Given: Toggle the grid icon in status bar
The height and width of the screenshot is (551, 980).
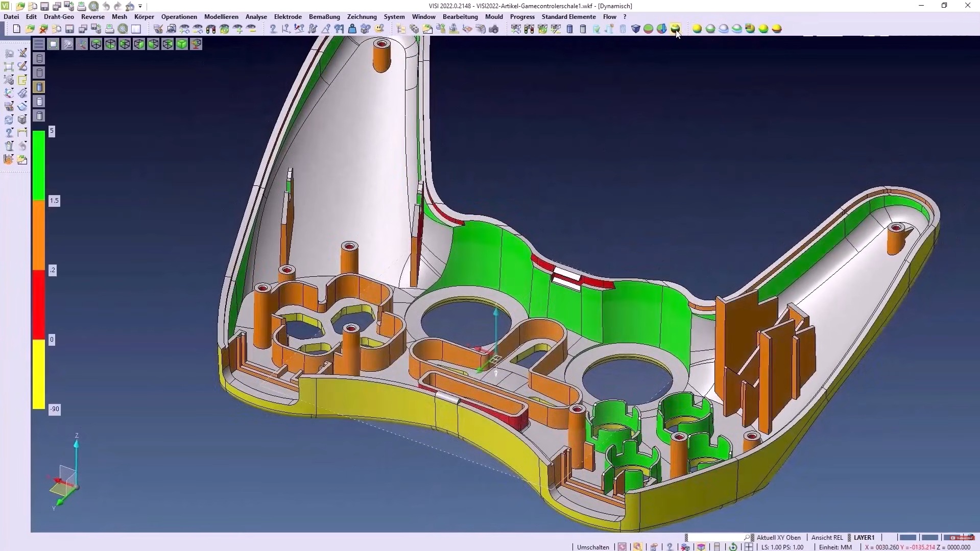Looking at the screenshot, I should tap(748, 547).
